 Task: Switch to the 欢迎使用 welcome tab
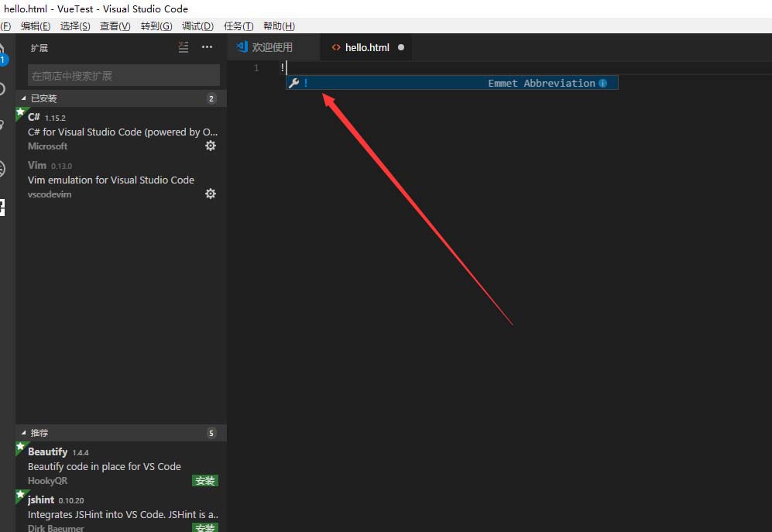point(273,46)
